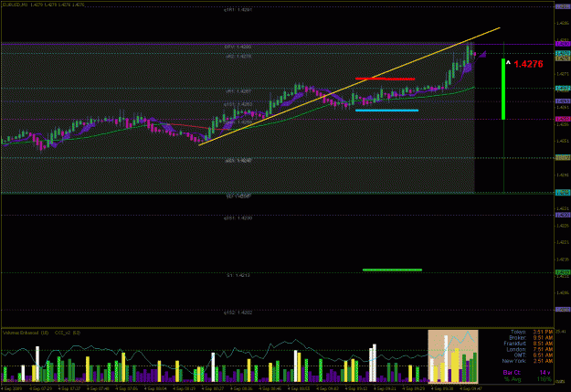Image resolution: width=571 pixels, height=392 pixels.
Task: Click the Bar Ct 14 v readout
Action: click(527, 373)
